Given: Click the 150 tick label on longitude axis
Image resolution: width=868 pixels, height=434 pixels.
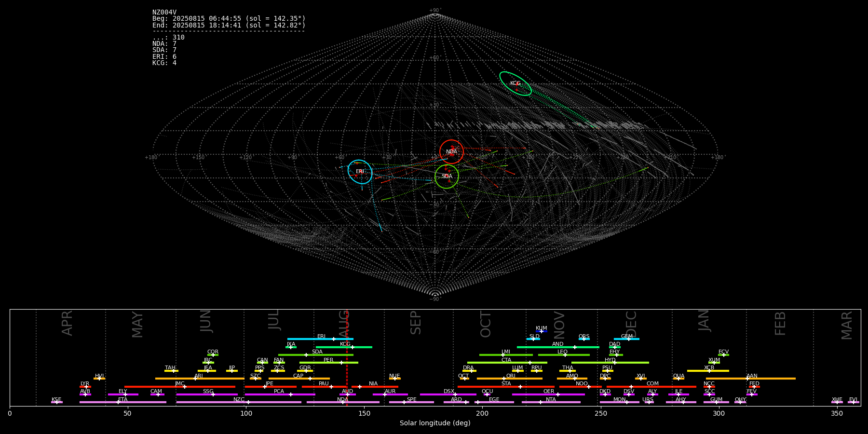Looking at the screenshot, I should (364, 414).
